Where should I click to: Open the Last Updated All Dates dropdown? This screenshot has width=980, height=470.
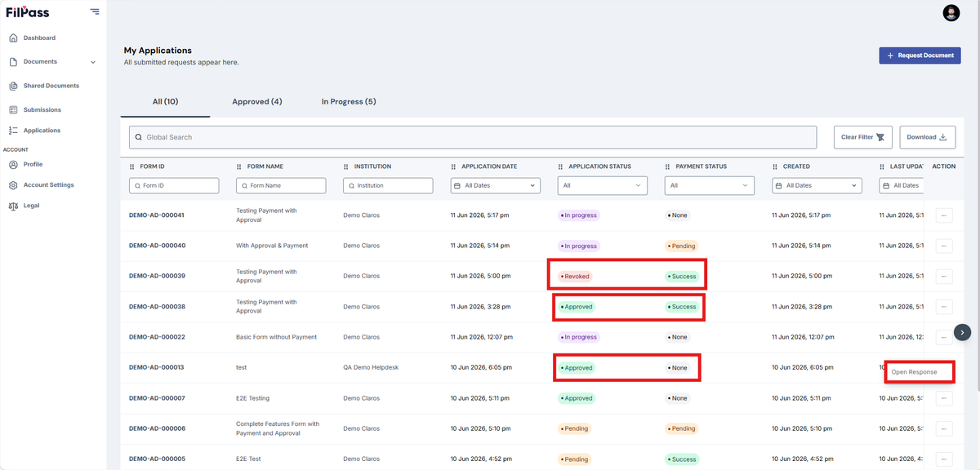point(902,186)
